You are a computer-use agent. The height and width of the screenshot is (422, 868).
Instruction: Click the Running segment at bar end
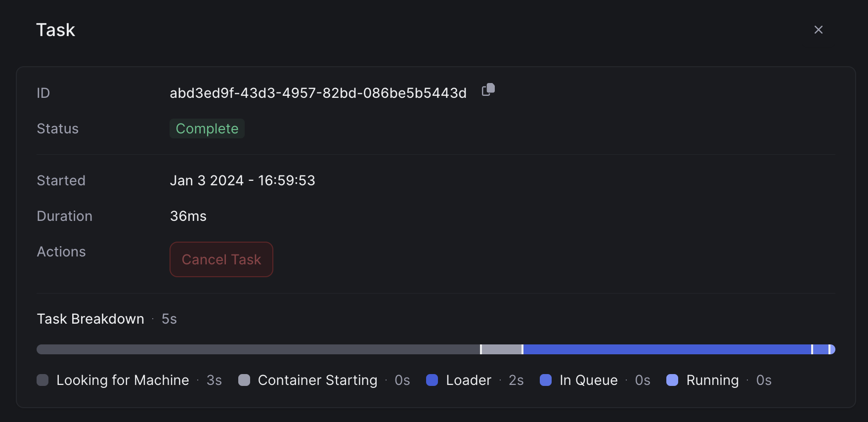(x=832, y=349)
